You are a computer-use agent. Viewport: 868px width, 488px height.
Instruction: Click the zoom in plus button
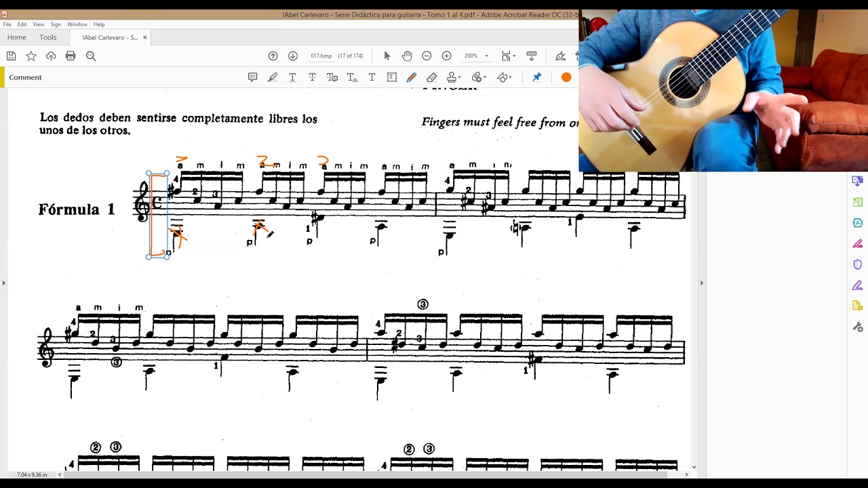tap(446, 56)
